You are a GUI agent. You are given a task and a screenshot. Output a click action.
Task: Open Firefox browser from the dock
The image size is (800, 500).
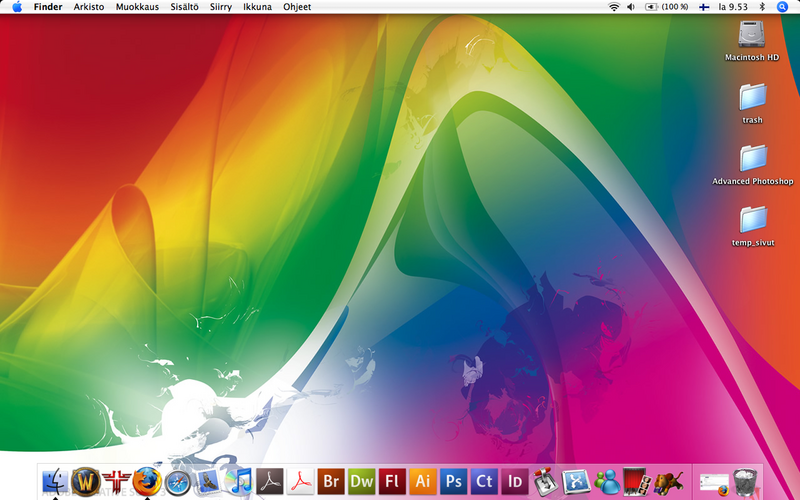147,481
